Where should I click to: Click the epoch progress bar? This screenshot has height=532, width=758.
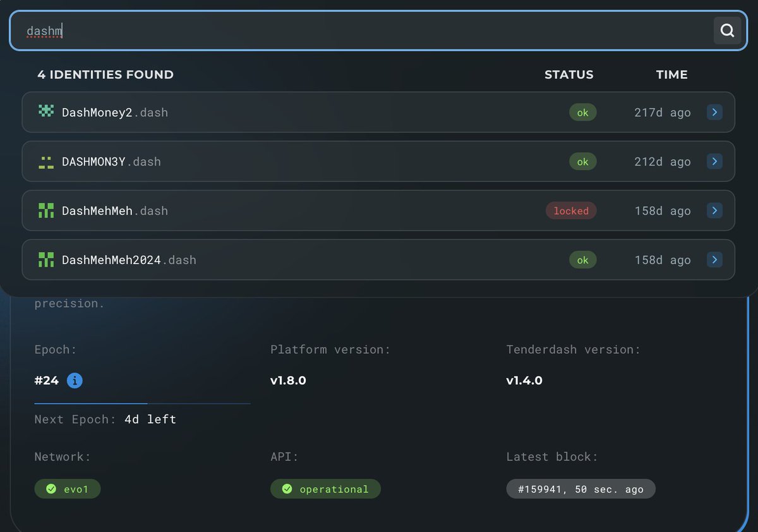pos(142,403)
